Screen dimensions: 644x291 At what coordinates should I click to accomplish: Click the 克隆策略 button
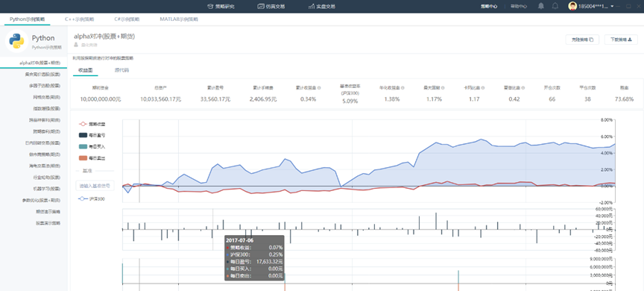582,40
